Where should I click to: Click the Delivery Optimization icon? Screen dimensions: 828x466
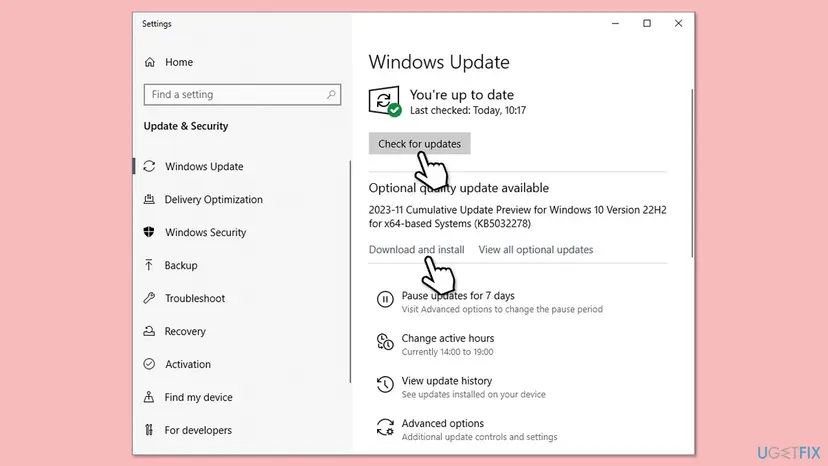[149, 199]
